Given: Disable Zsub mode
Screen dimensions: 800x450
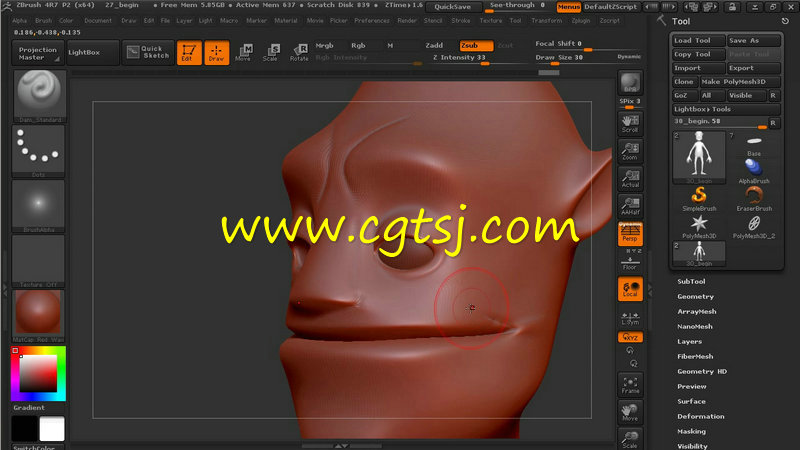Looking at the screenshot, I should [x=476, y=45].
